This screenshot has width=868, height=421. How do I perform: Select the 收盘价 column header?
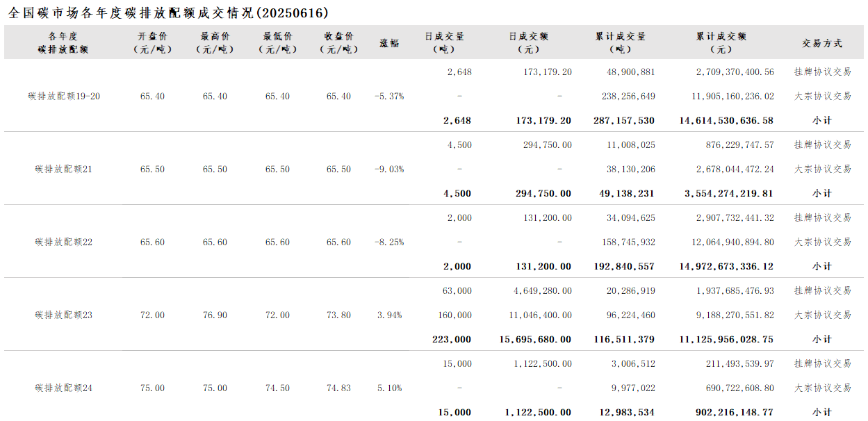click(339, 42)
